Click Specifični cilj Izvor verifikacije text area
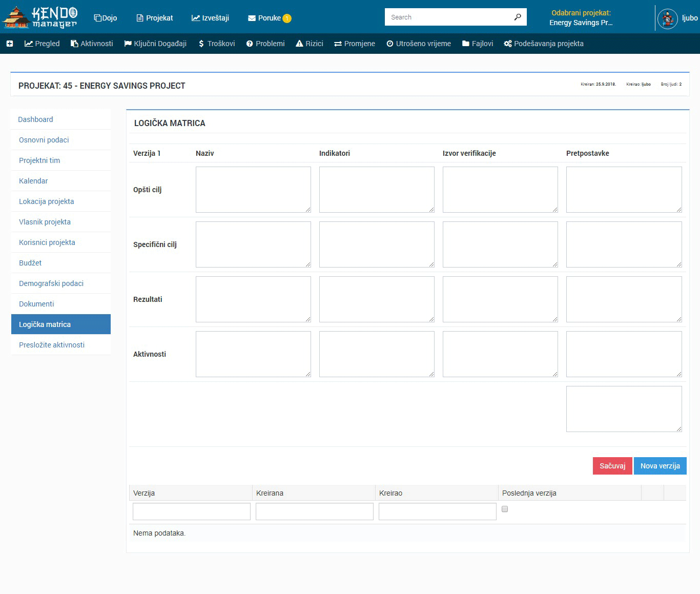700x594 pixels. [x=500, y=244]
